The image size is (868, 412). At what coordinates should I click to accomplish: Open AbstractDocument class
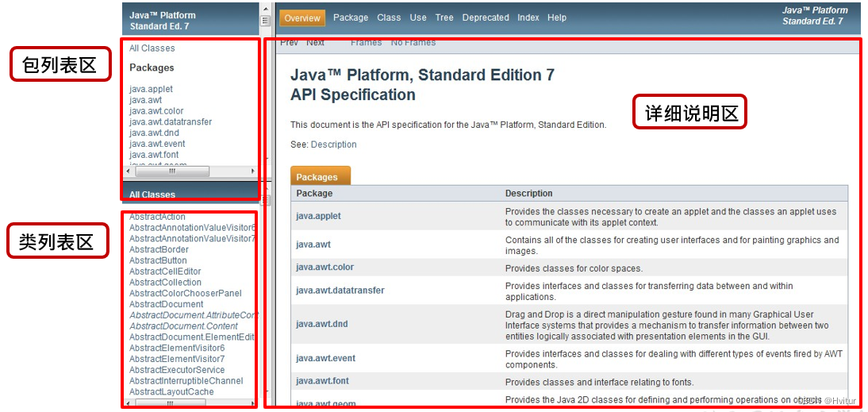coord(166,304)
